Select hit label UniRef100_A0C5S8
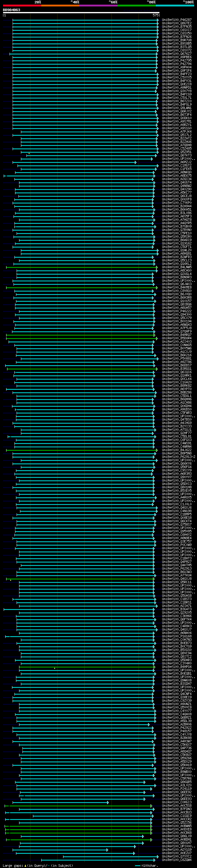The image size is (197, 868). coord(176,805)
